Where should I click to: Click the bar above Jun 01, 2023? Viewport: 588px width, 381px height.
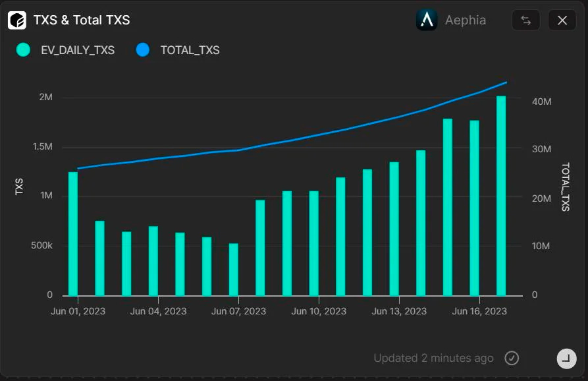point(73,233)
